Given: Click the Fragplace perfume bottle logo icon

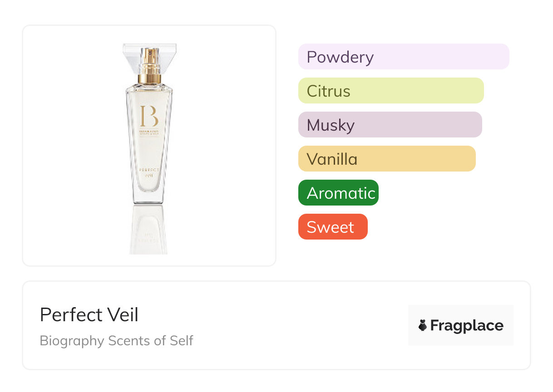Looking at the screenshot, I should 423,325.
